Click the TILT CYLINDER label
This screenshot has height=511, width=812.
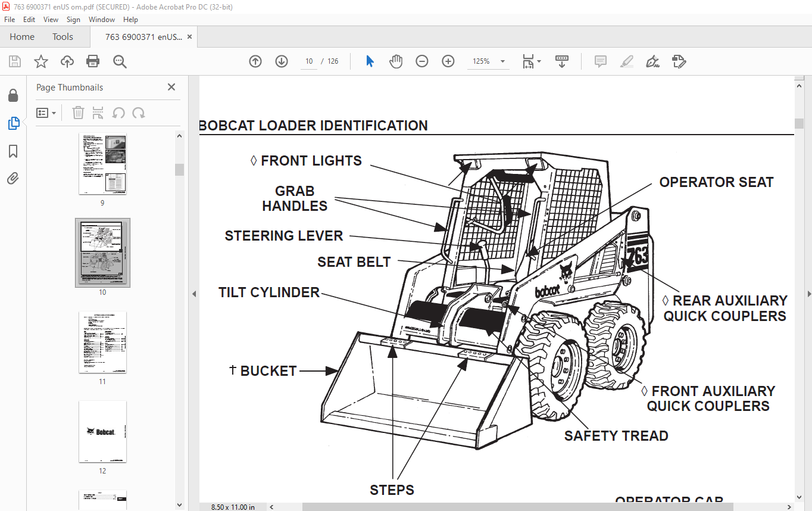click(x=269, y=292)
